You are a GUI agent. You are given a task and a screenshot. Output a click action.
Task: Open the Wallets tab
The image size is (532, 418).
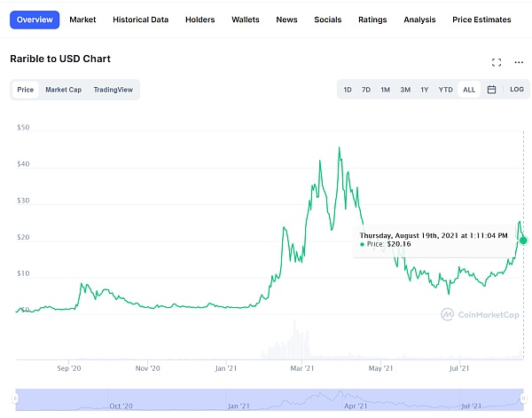tap(246, 20)
